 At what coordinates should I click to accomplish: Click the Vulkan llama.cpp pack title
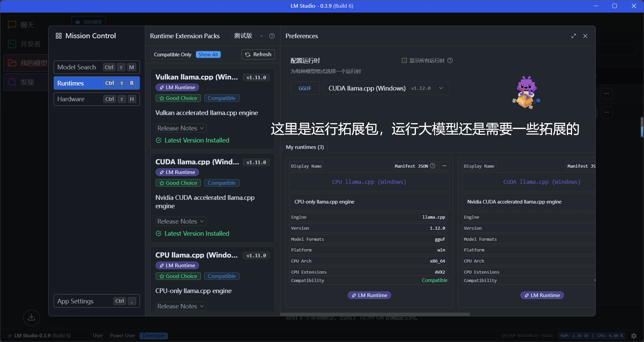197,77
